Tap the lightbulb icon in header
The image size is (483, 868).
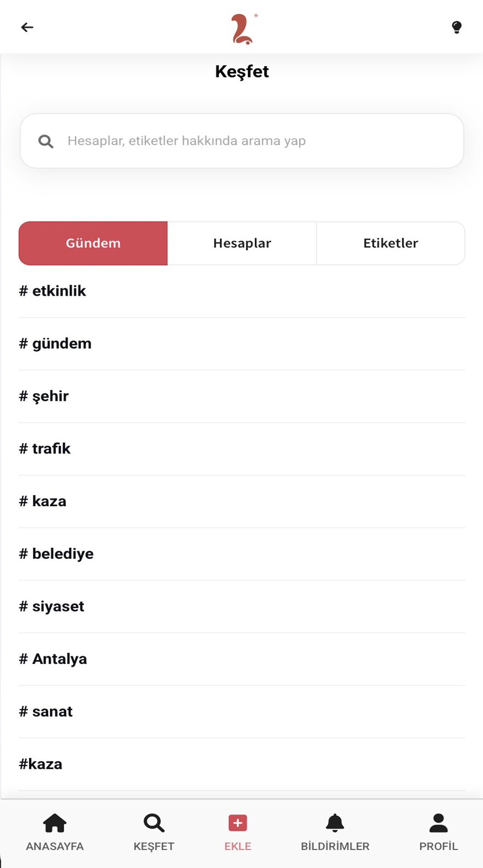coord(456,27)
